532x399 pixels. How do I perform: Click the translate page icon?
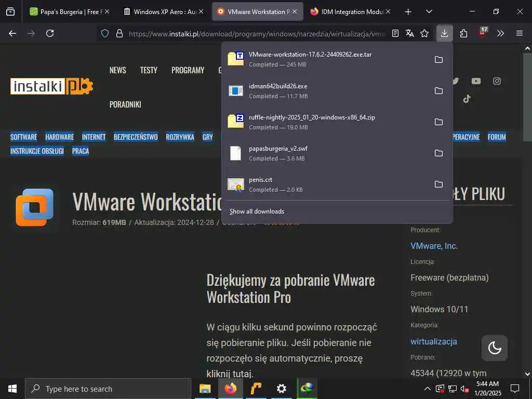click(x=410, y=33)
